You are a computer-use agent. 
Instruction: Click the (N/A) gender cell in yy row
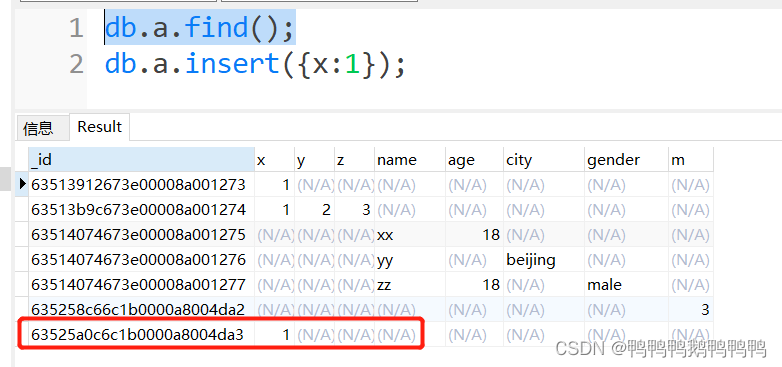[x=626, y=260]
